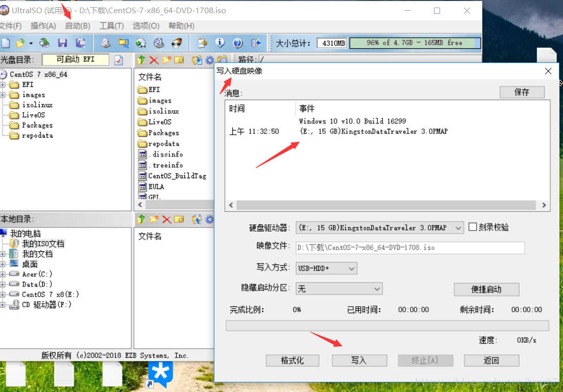563x392 pixels.
Task: Toggle the 刻录校验 checkbox
Action: 473,226
